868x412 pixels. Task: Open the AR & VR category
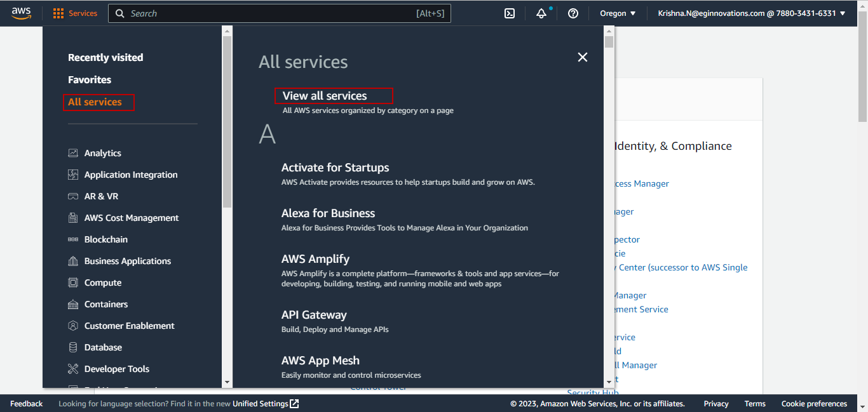click(x=102, y=196)
